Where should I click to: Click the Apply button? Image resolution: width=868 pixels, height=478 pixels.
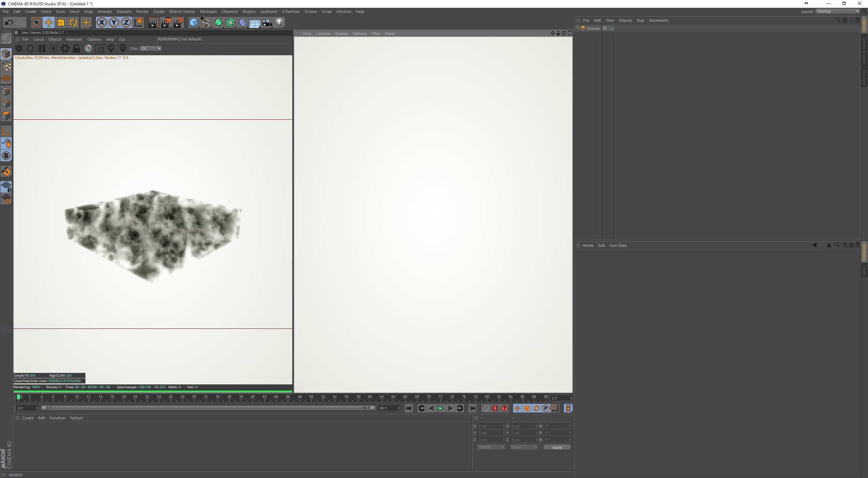pyautogui.click(x=557, y=447)
